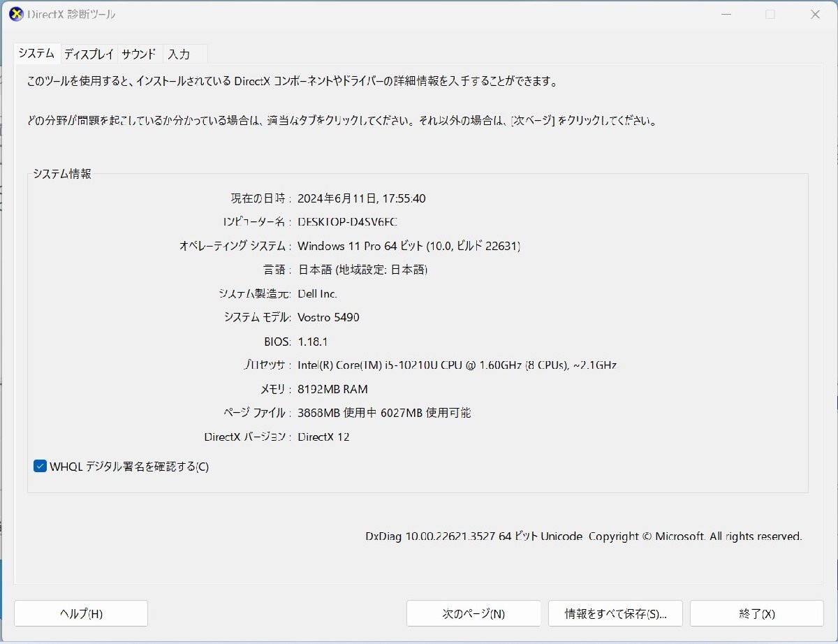The image size is (838, 644).
Task: Select the BIOS version value 1.18.1
Action: click(313, 341)
